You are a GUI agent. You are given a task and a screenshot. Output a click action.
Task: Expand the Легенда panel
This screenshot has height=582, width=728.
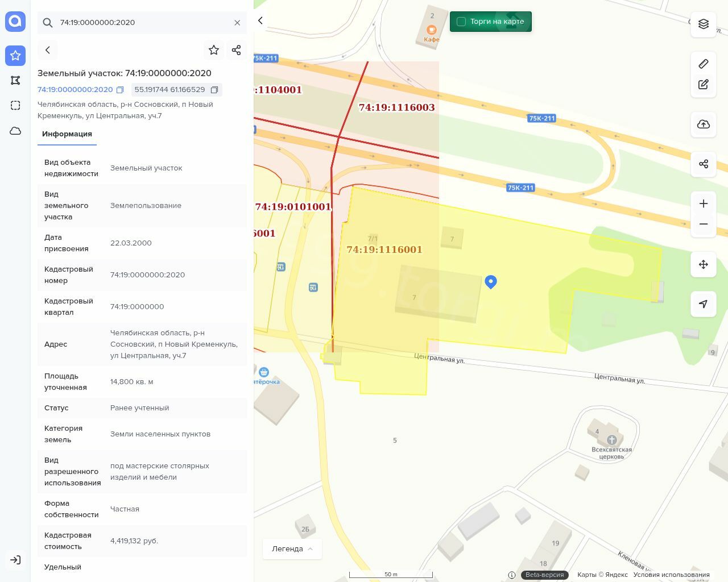click(x=292, y=548)
